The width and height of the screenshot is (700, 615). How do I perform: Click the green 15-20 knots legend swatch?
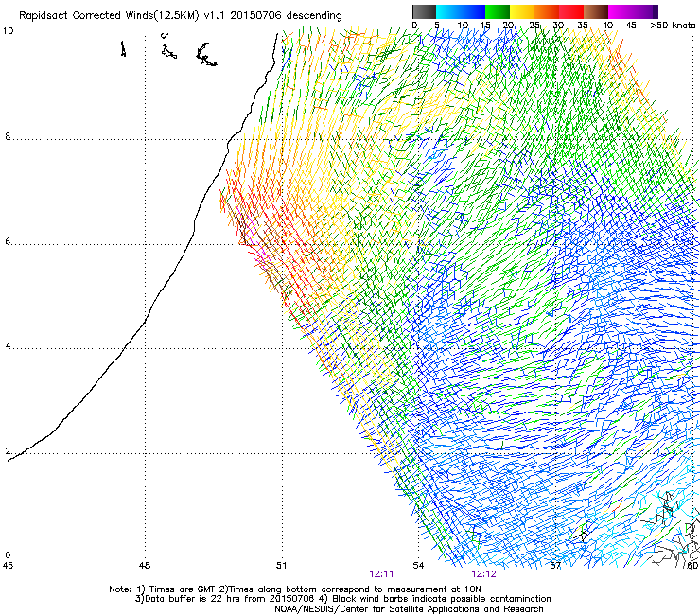pyautogui.click(x=498, y=11)
